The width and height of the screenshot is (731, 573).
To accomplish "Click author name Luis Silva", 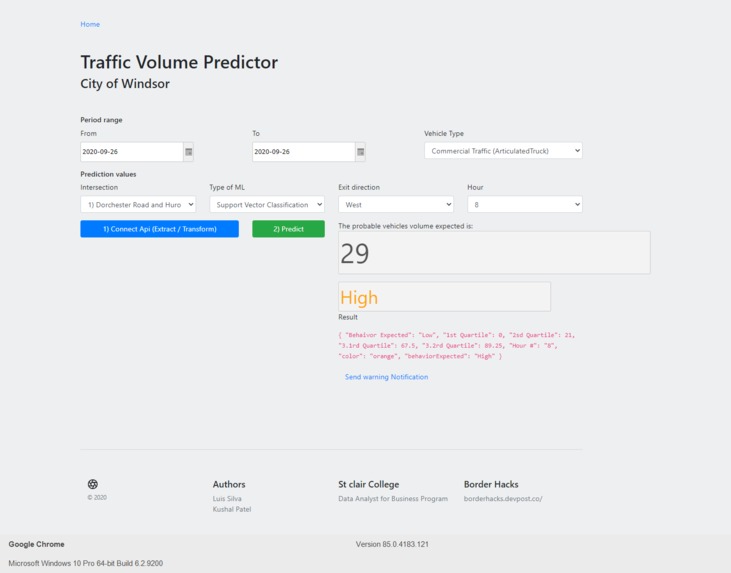I will coord(227,499).
